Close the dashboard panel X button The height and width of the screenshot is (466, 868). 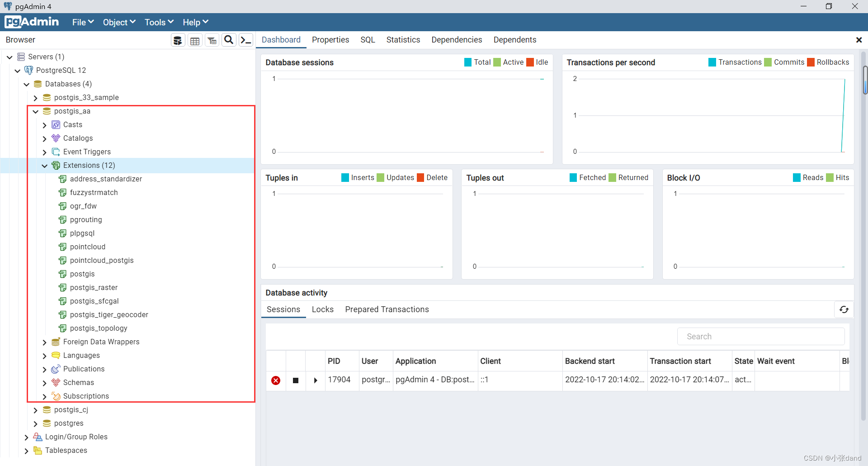pos(859,40)
